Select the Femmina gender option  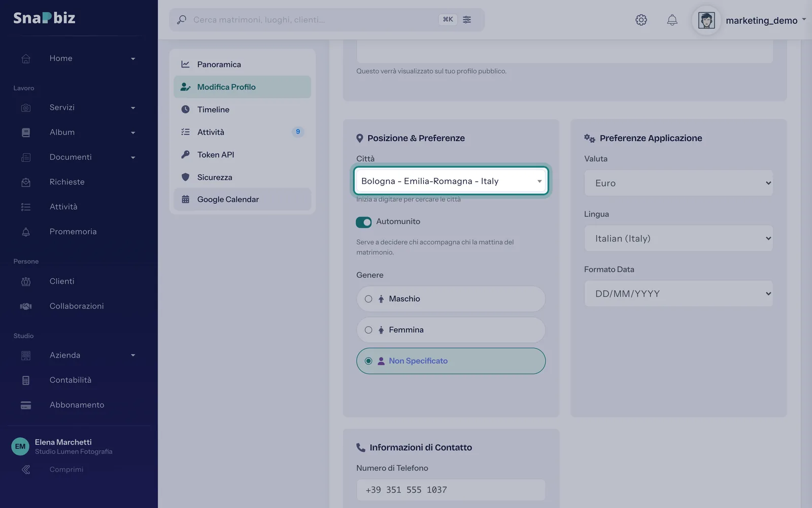pyautogui.click(x=451, y=330)
